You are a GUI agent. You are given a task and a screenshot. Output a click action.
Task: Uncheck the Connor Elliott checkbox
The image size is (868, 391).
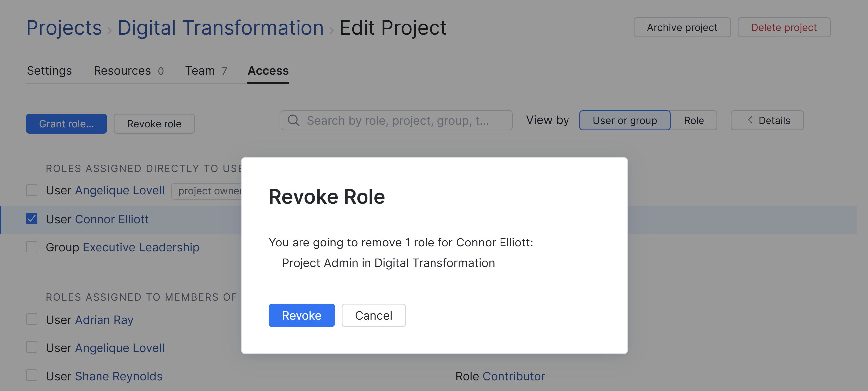(32, 219)
